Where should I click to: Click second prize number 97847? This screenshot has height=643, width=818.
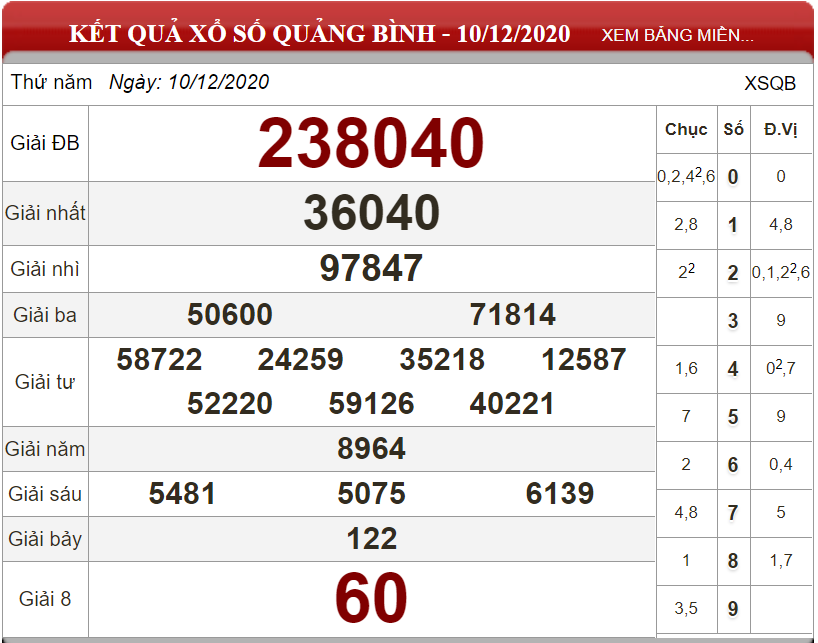[x=371, y=268]
